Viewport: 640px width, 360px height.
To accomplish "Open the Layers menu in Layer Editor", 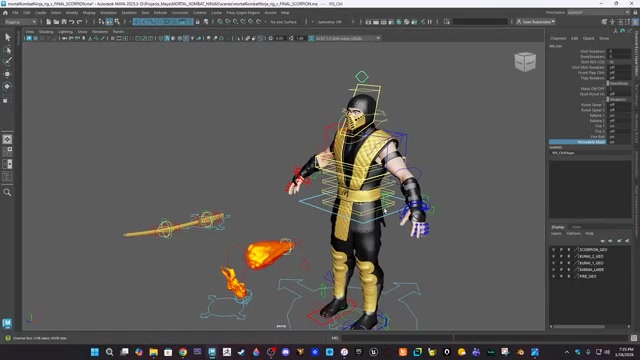I will 556,233.
